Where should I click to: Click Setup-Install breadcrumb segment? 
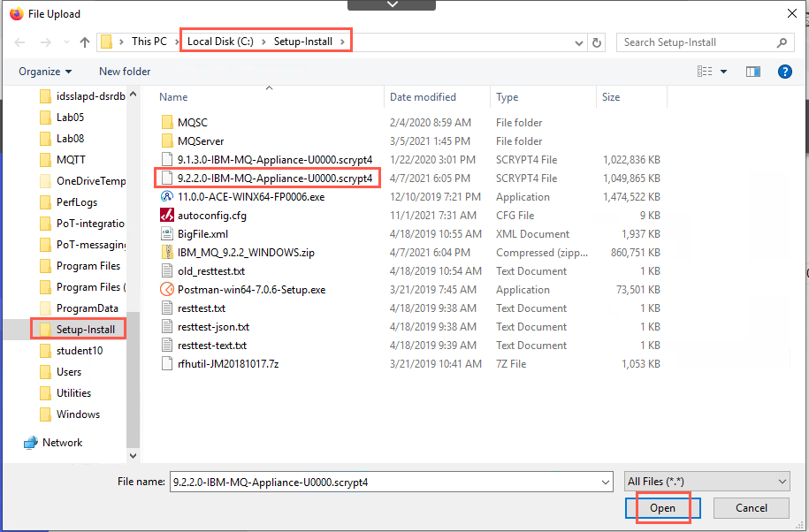pyautogui.click(x=303, y=42)
